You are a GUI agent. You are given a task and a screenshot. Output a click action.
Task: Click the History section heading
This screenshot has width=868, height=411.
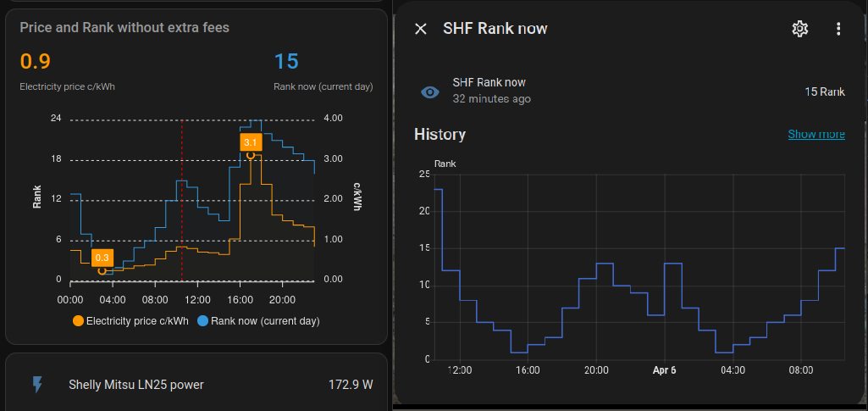click(440, 135)
